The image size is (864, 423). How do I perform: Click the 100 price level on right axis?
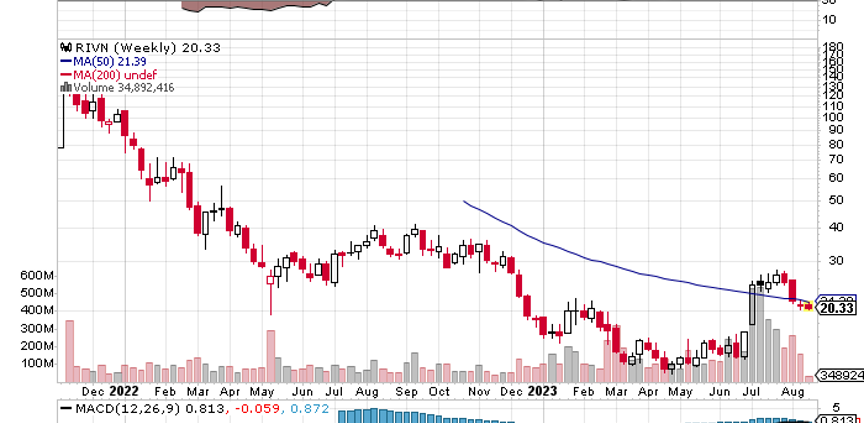click(832, 117)
